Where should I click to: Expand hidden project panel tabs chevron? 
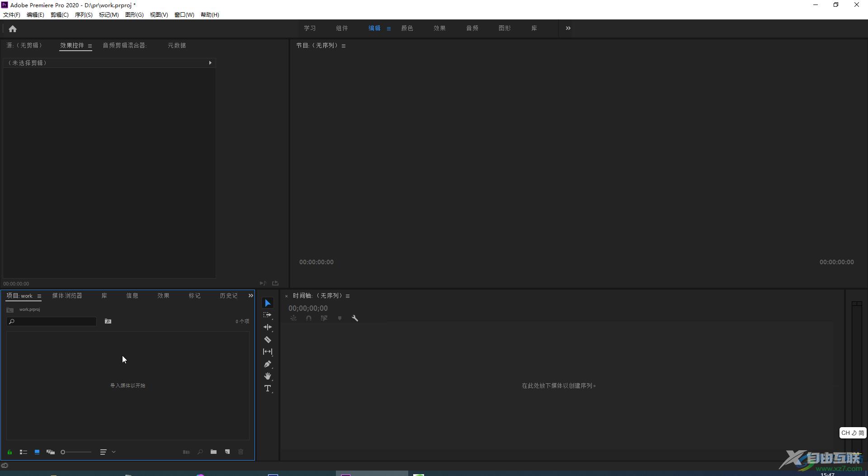(251, 295)
